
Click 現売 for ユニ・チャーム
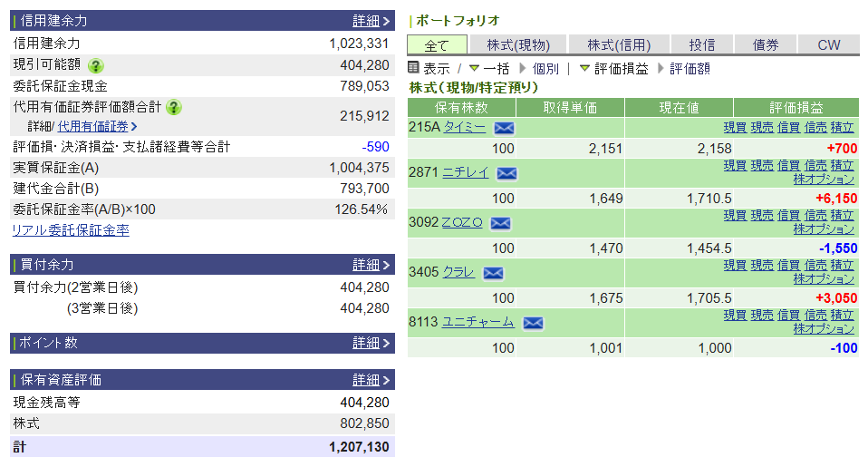tap(762, 316)
